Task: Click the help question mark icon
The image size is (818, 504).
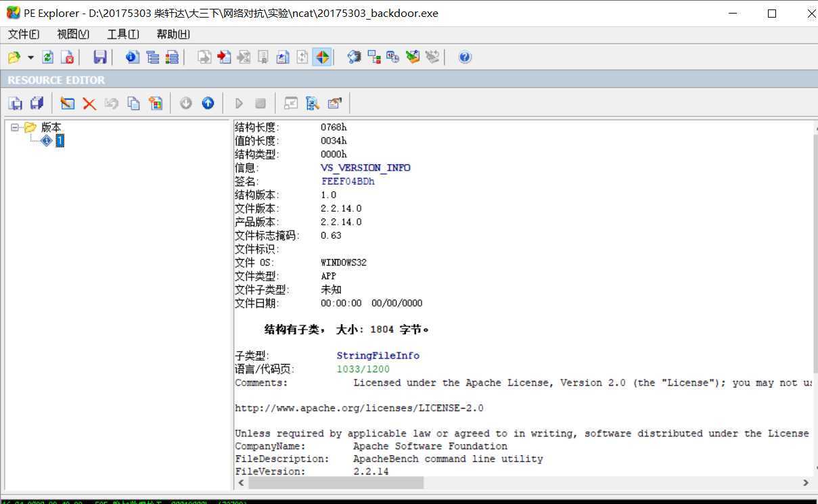Action: point(465,58)
